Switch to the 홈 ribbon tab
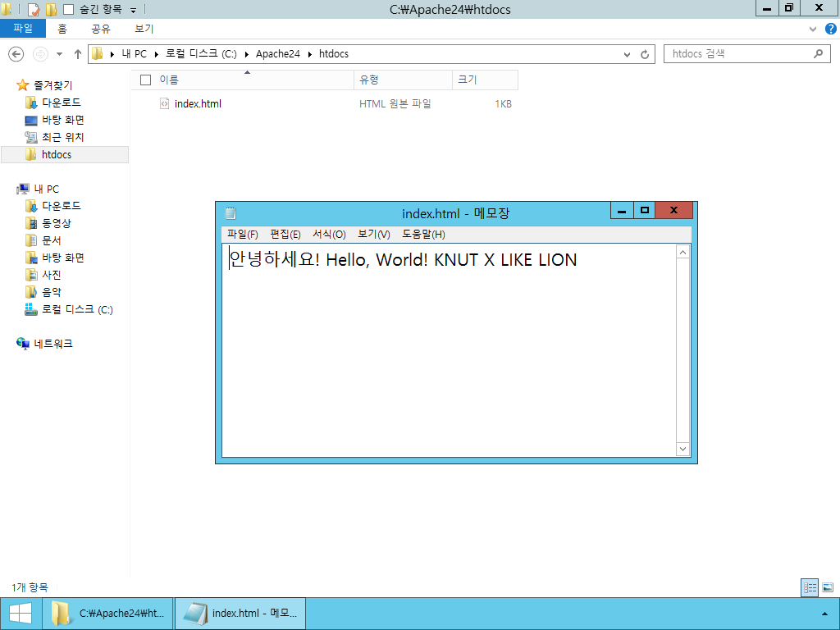The height and width of the screenshot is (630, 840). point(62,29)
